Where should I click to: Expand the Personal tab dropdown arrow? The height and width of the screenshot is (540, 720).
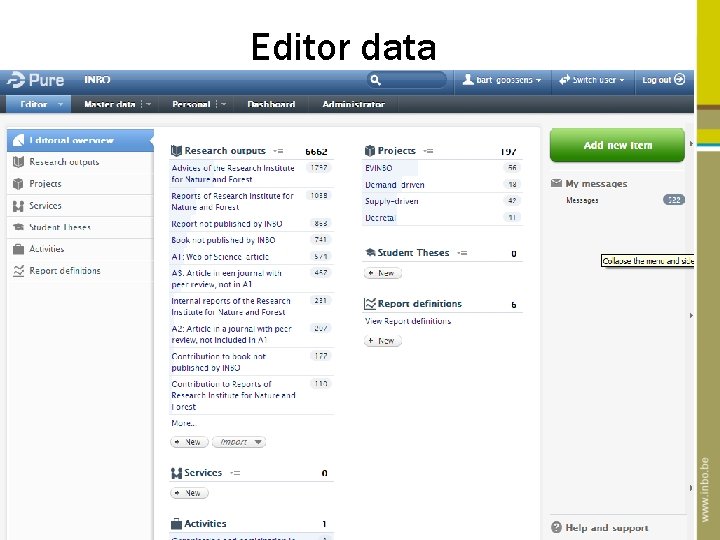point(224,104)
